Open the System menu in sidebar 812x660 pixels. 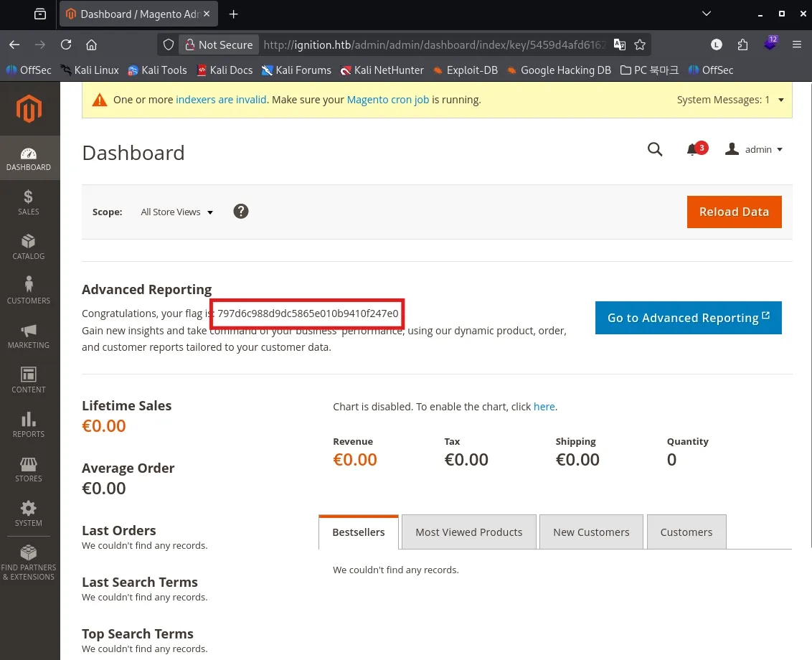pyautogui.click(x=29, y=514)
